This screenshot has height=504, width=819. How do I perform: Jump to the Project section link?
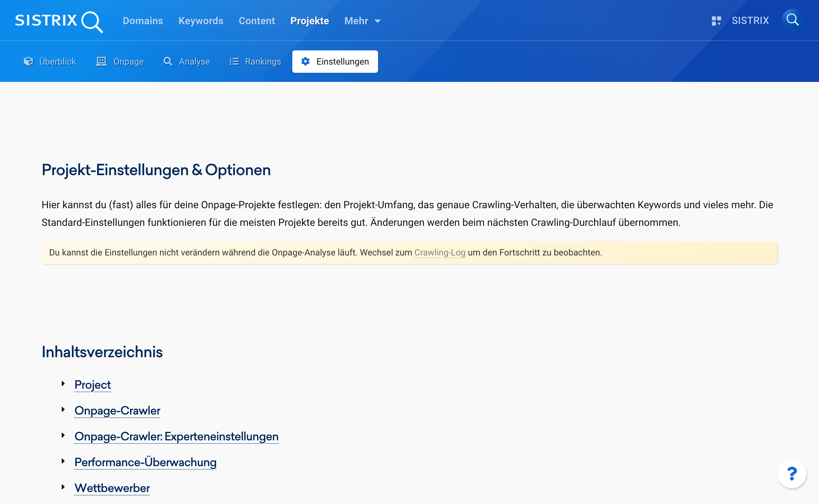[x=93, y=385]
